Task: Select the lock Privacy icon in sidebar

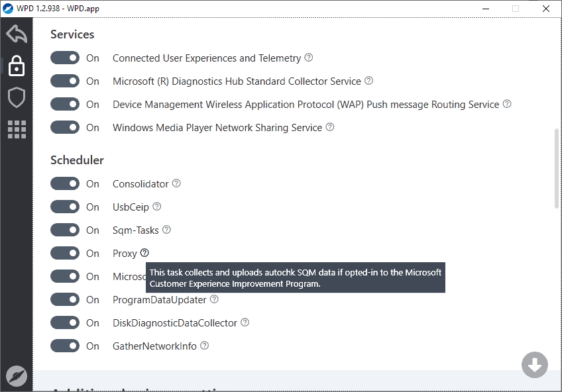Action: pyautogui.click(x=16, y=66)
